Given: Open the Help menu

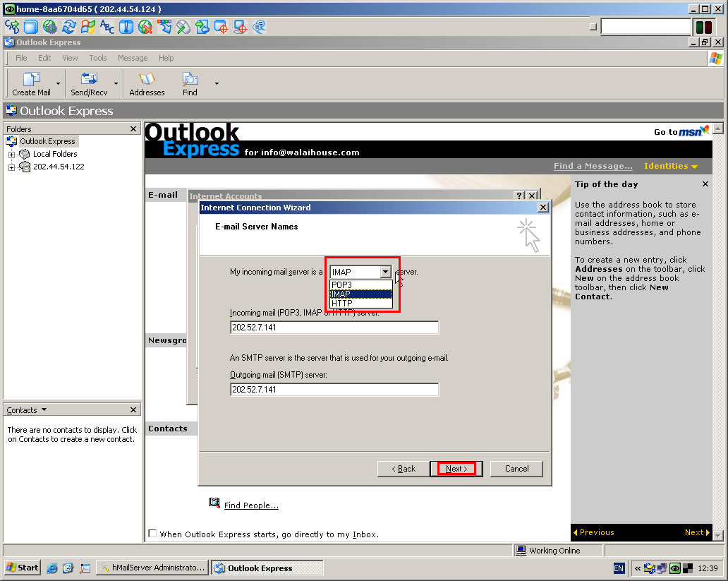Looking at the screenshot, I should point(166,58).
